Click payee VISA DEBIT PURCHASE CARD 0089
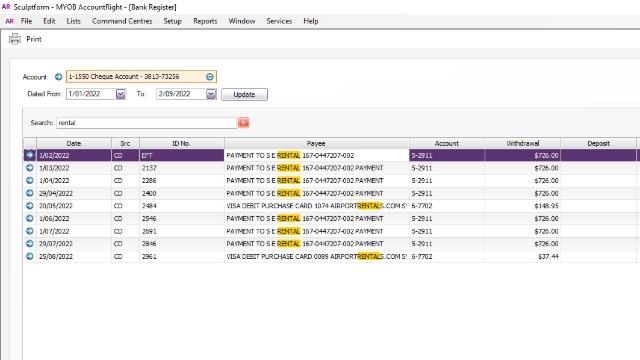 click(x=316, y=256)
